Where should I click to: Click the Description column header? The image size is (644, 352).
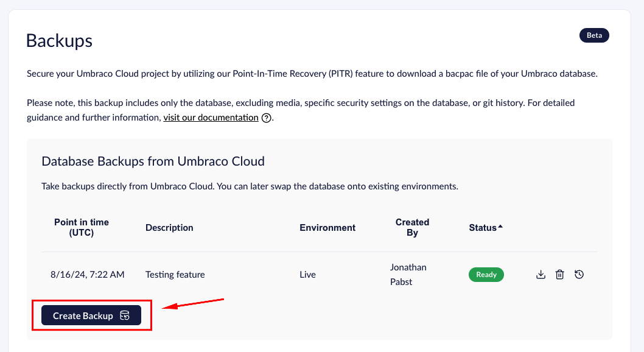click(x=169, y=227)
